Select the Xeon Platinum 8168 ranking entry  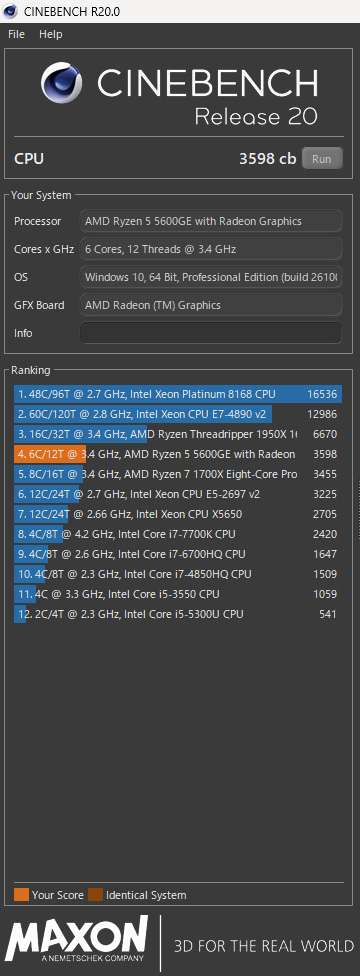(178, 394)
